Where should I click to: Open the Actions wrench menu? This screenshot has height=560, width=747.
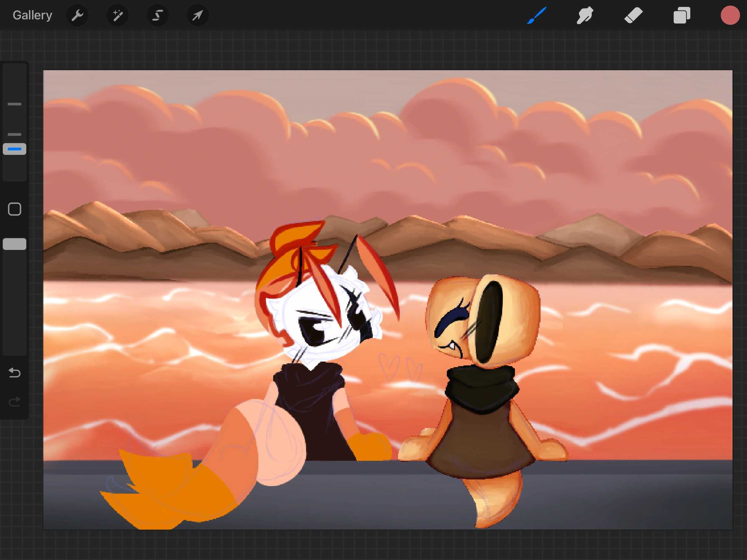tap(77, 15)
